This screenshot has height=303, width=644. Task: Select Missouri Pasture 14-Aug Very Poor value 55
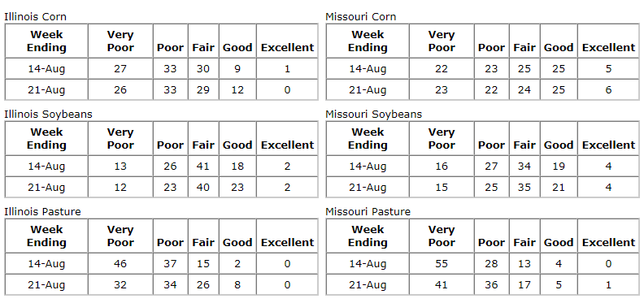pyautogui.click(x=442, y=263)
